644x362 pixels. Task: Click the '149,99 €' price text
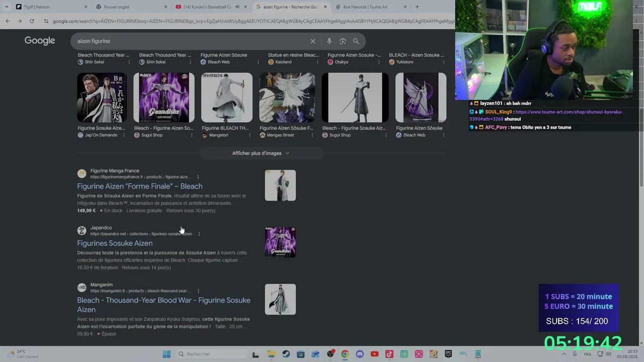pos(86,211)
